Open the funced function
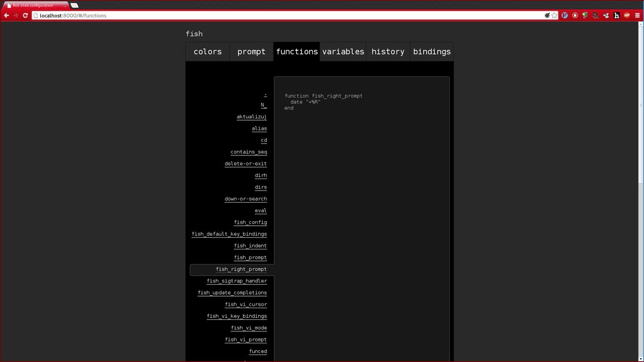 pos(258,351)
